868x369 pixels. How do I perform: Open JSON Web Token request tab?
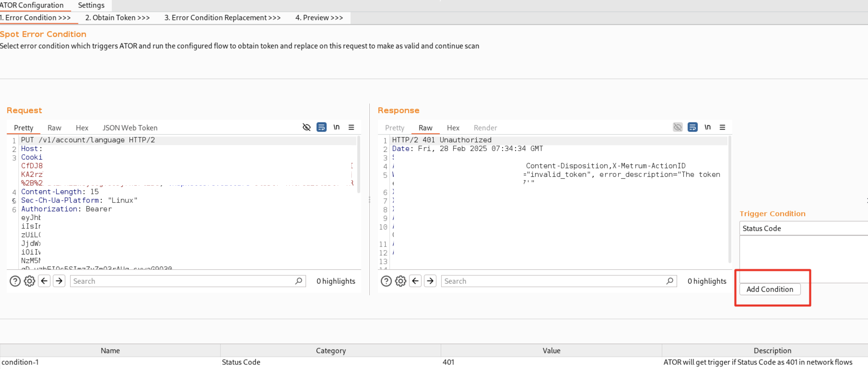(130, 128)
